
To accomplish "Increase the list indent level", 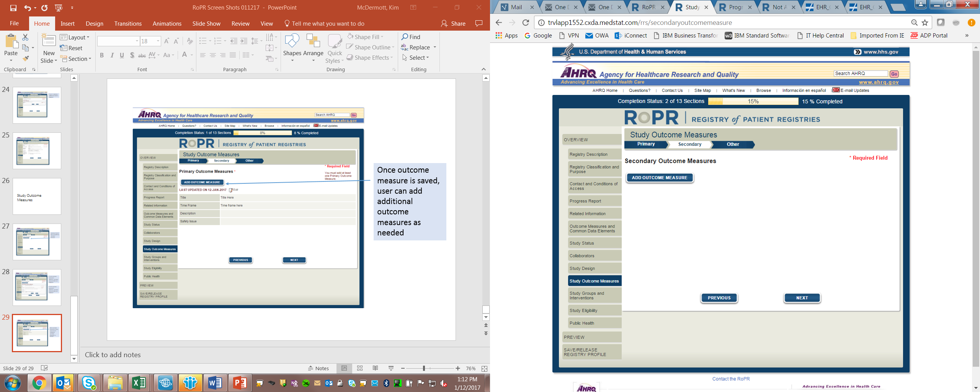I will pyautogui.click(x=244, y=41).
